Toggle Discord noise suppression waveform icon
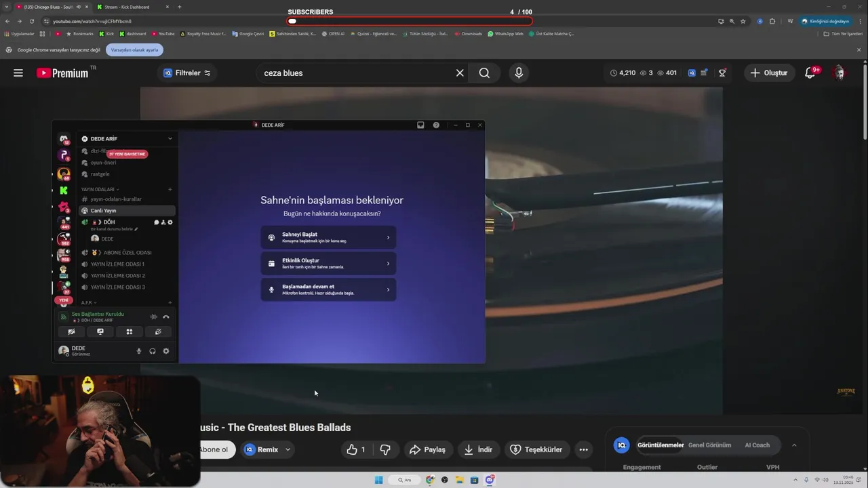 (154, 317)
